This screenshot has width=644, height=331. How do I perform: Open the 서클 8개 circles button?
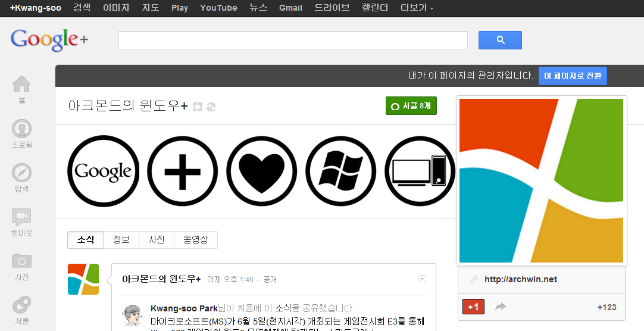(x=411, y=106)
